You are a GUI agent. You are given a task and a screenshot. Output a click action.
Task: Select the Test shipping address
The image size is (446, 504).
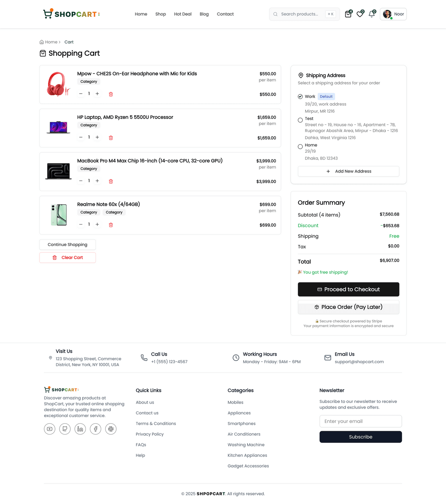300,120
